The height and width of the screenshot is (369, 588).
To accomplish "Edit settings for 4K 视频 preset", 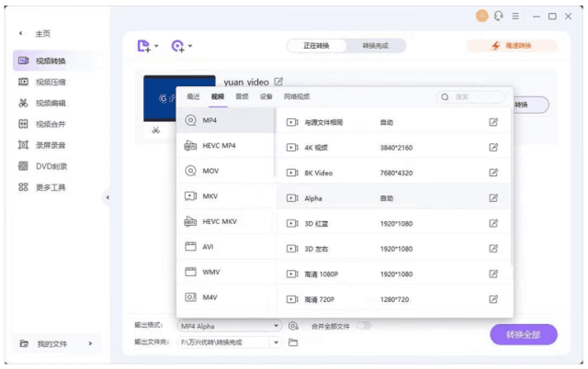I will (x=493, y=147).
